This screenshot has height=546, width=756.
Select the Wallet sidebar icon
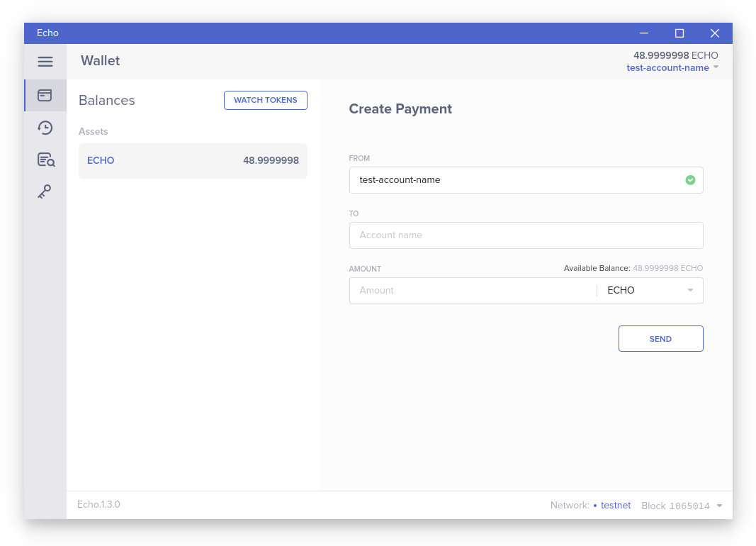[45, 96]
